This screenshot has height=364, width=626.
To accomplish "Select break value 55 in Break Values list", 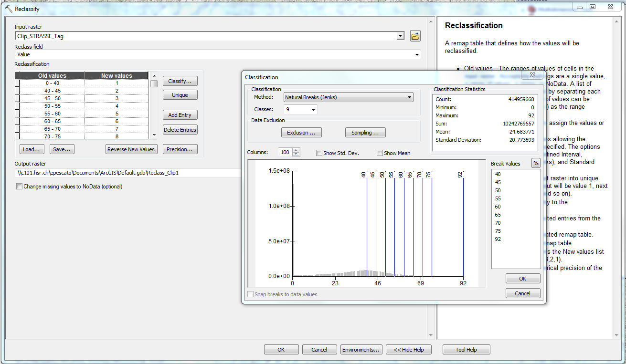I will [498, 198].
